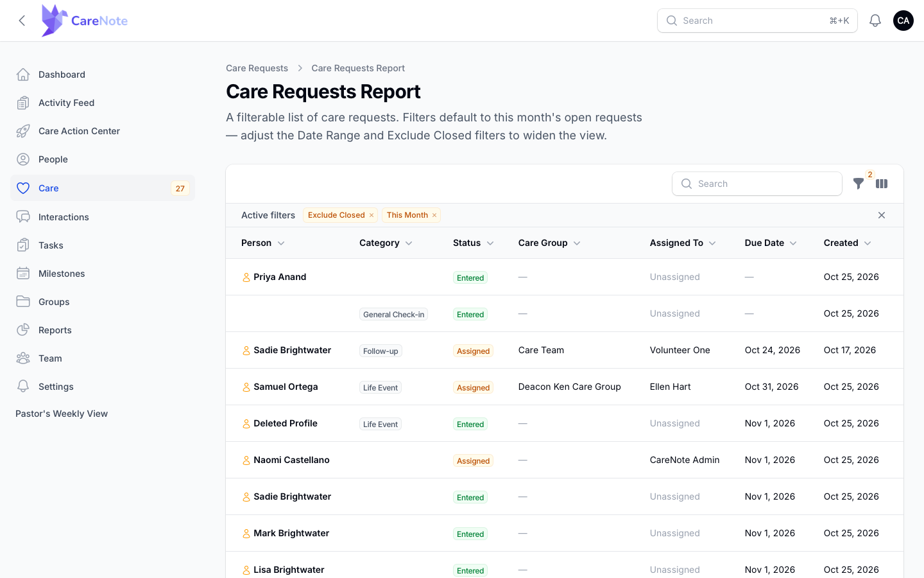Remove the This Month filter chip
924x578 pixels.
pyautogui.click(x=434, y=215)
